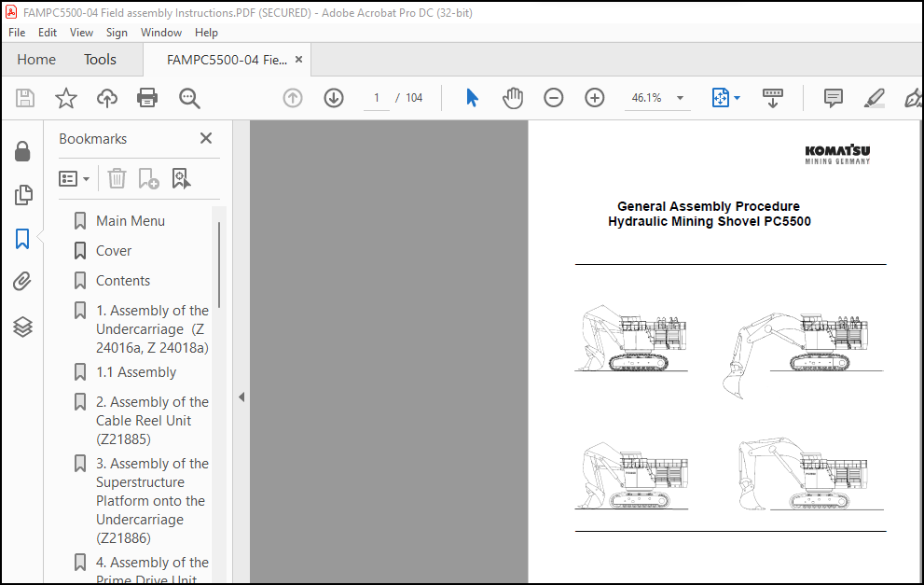The height and width of the screenshot is (585, 924).
Task: Switch to the Home tab
Action: click(x=36, y=60)
